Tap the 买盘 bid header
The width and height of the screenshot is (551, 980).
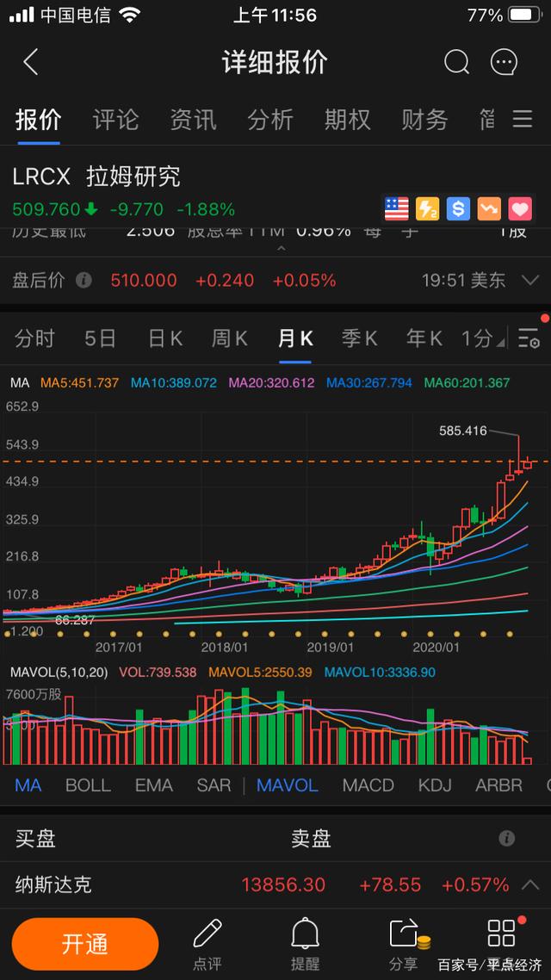point(35,838)
